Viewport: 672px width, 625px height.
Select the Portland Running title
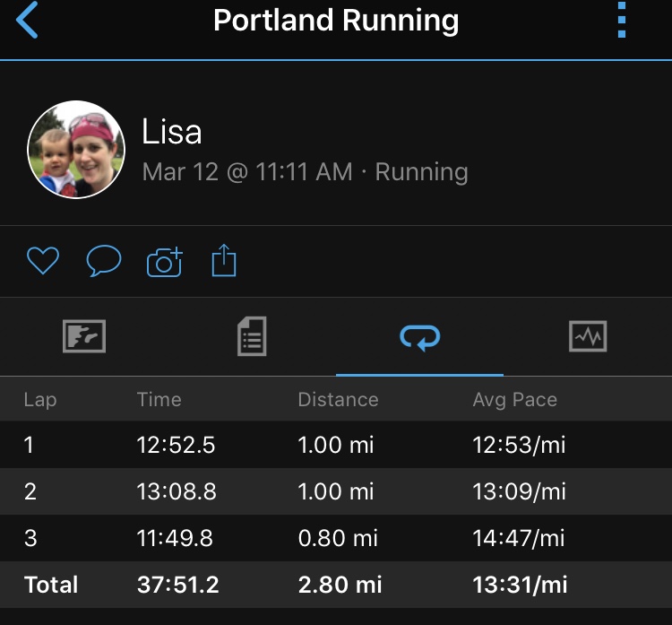point(336,20)
